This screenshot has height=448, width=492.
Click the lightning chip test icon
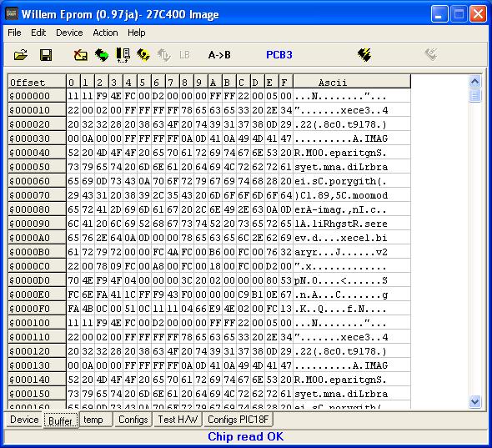pyautogui.click(x=364, y=55)
